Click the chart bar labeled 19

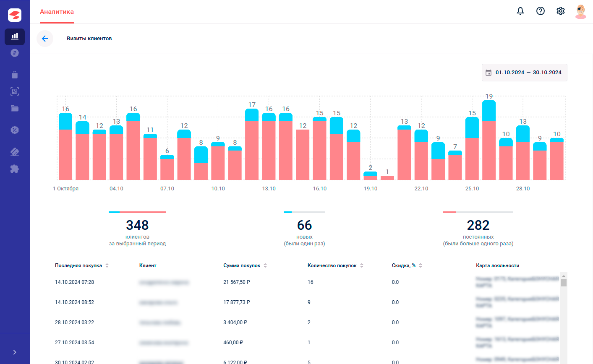coord(489,140)
